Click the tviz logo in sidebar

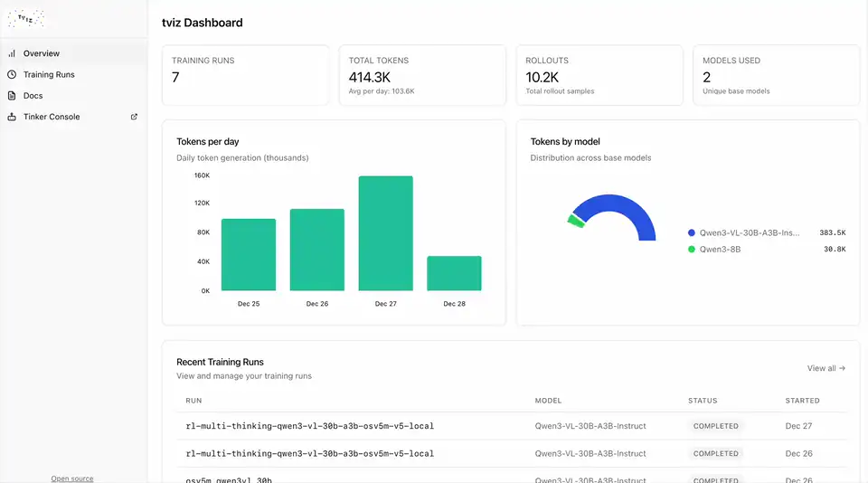pos(26,19)
